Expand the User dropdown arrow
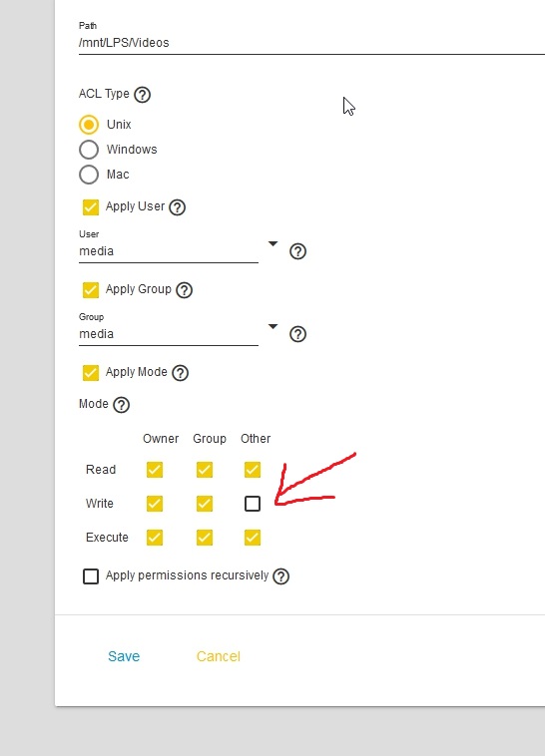 coord(272,244)
